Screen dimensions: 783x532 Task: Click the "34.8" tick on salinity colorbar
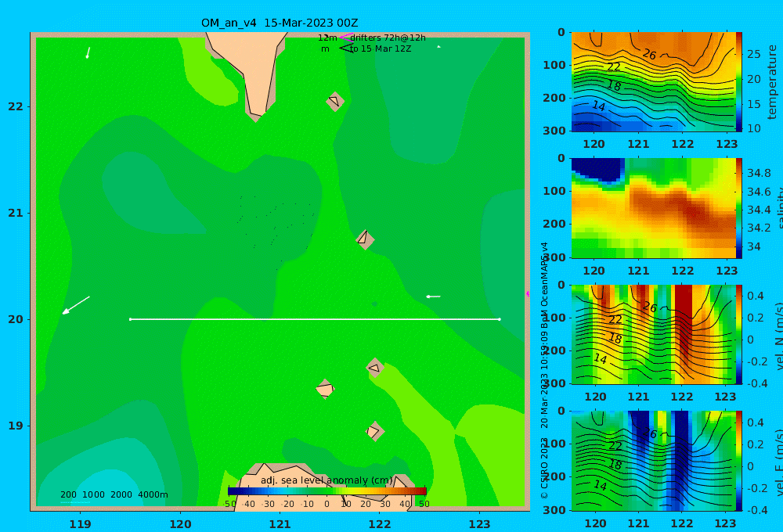tap(759, 173)
